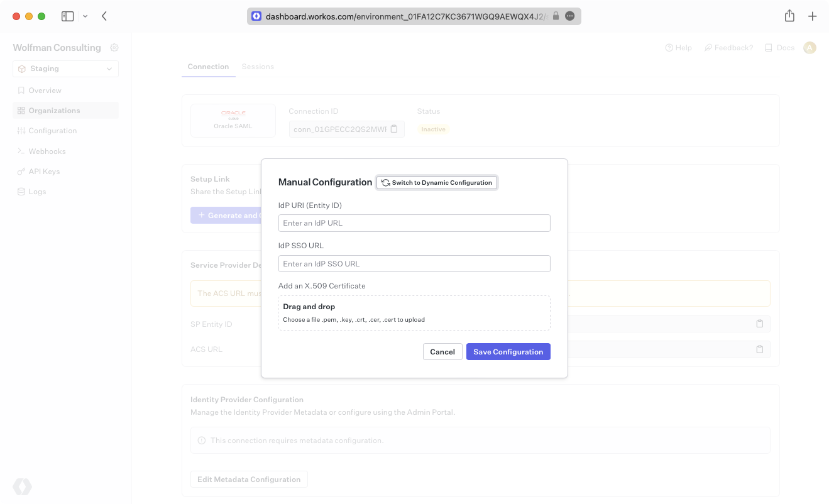Open the sidebar toggle chevron menu
The height and width of the screenshot is (504, 829).
click(x=85, y=16)
